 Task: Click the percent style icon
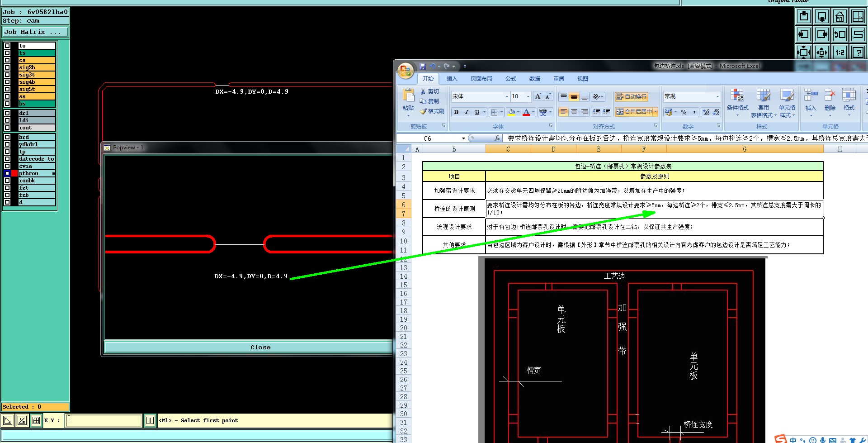click(x=684, y=112)
